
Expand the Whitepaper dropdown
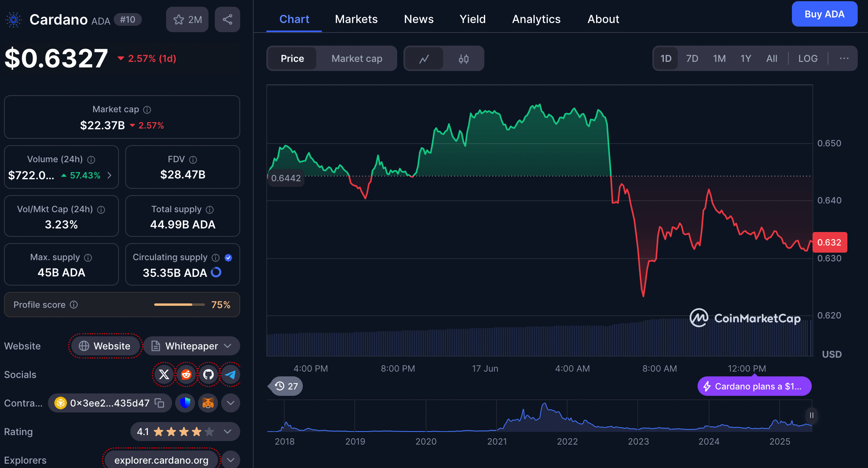point(228,346)
